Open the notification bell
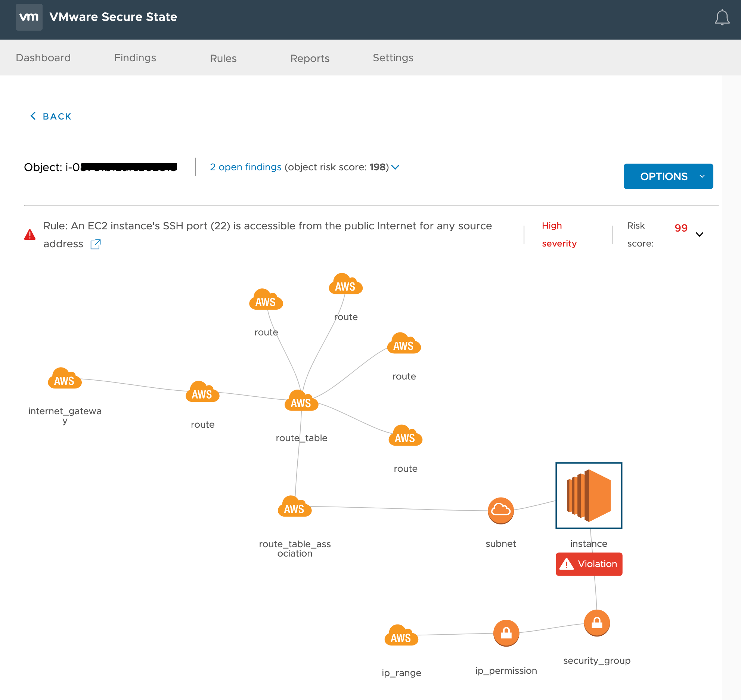 (722, 17)
